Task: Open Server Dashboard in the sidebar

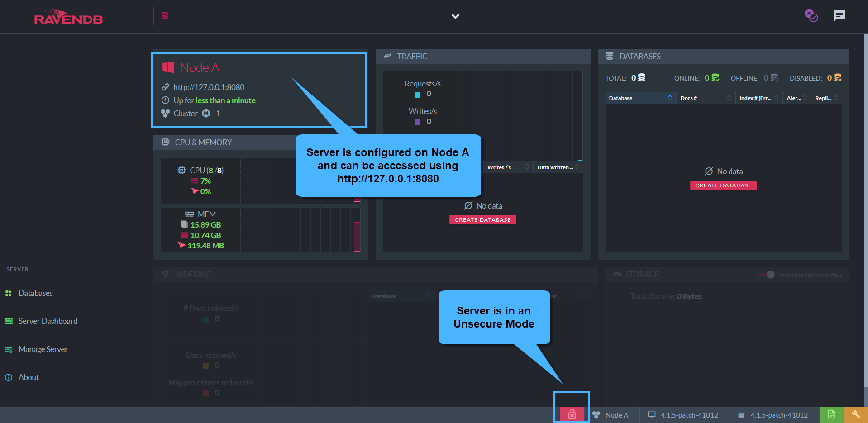Action: (x=48, y=321)
